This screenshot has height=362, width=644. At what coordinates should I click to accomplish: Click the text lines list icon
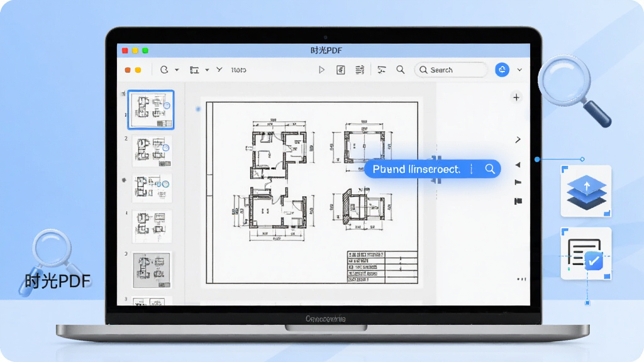tap(360, 70)
